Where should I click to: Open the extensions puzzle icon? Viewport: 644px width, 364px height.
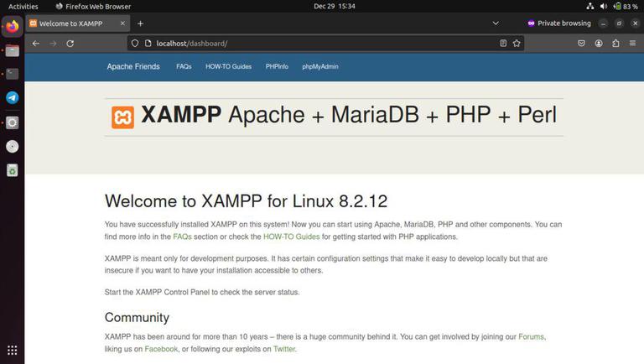tap(615, 43)
